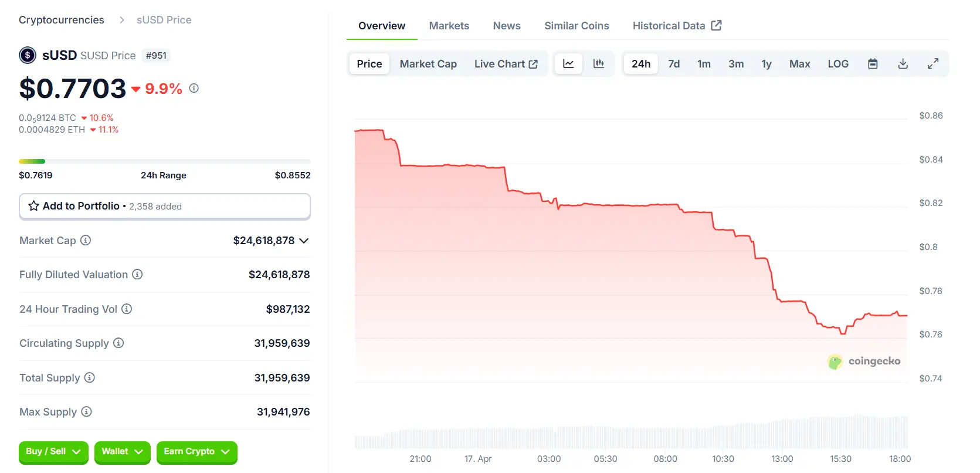Open the Similar Coins tab

click(x=577, y=26)
